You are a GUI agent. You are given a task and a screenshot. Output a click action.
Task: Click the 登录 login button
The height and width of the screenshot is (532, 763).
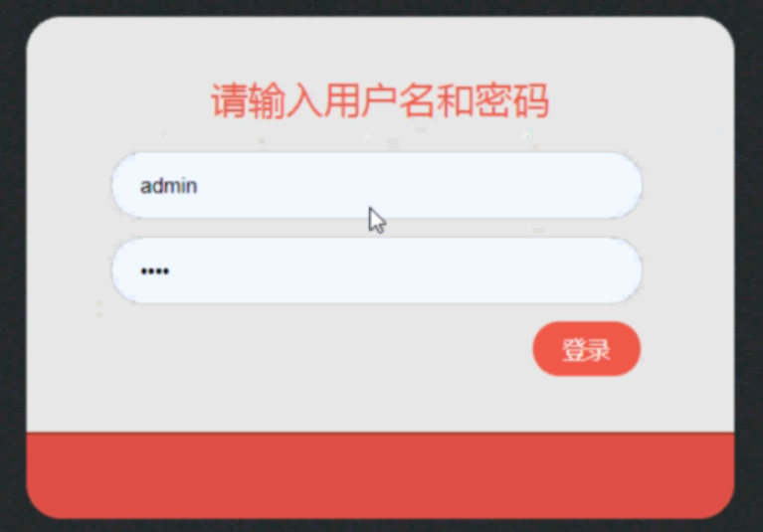(x=586, y=349)
